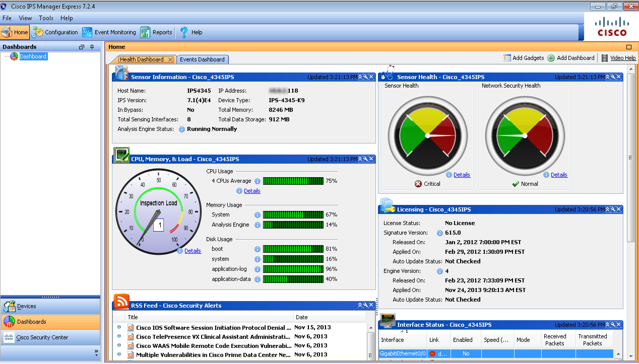Maximize the Home pane using square icon
Screen dimensions: 639x364
coord(629,47)
